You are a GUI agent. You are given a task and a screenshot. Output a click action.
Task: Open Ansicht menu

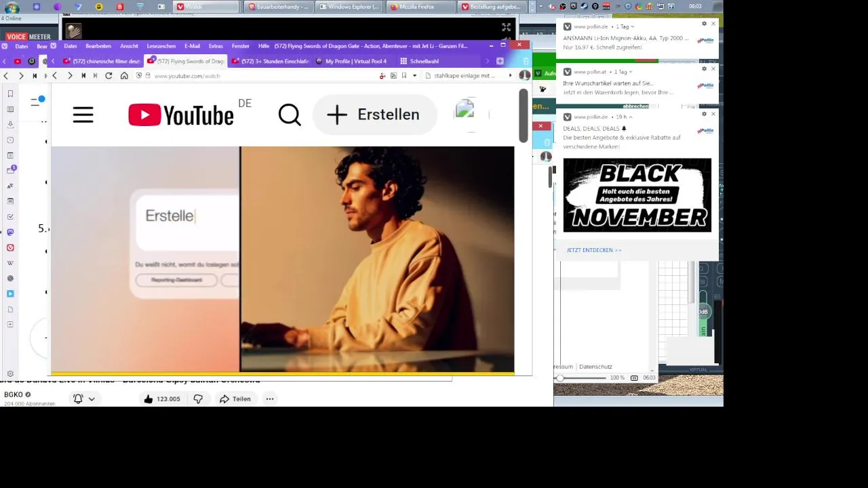point(129,46)
